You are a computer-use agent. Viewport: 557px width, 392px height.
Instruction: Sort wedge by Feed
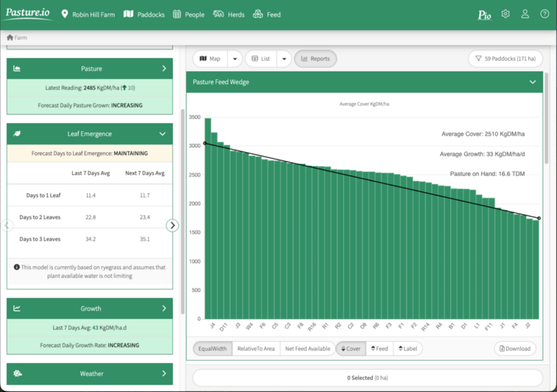point(379,349)
